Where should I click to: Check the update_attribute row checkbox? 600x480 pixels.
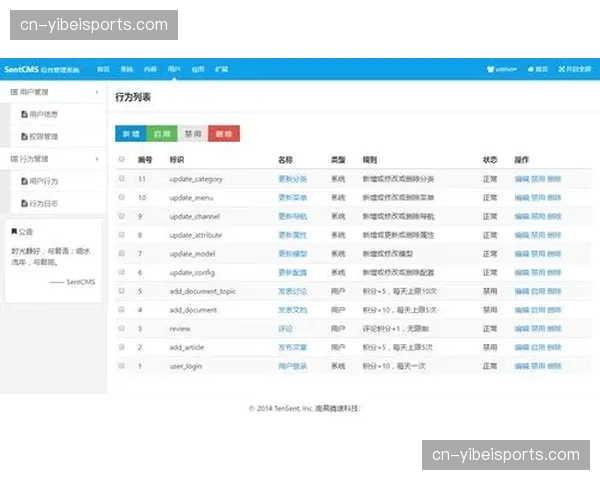pyautogui.click(x=122, y=234)
